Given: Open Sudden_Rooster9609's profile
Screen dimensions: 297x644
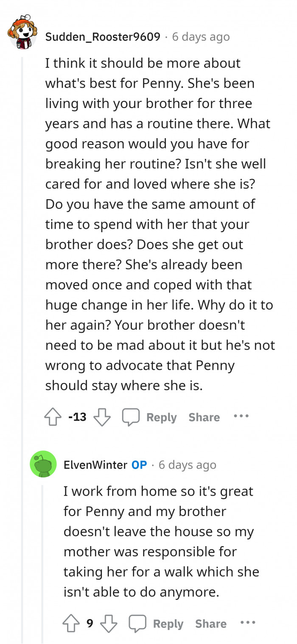Looking at the screenshot, I should 102,36.
